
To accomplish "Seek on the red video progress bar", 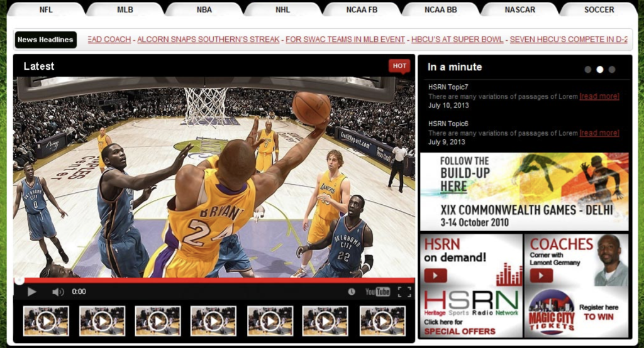I will [x=214, y=281].
